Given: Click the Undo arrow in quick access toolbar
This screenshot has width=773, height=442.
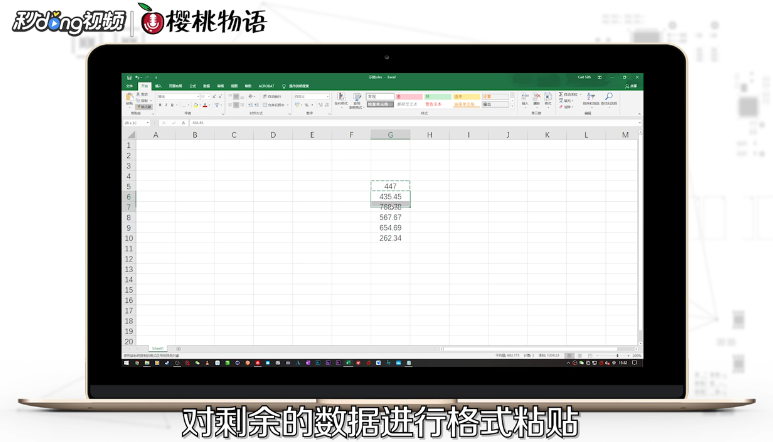Looking at the screenshot, I should (137, 77).
